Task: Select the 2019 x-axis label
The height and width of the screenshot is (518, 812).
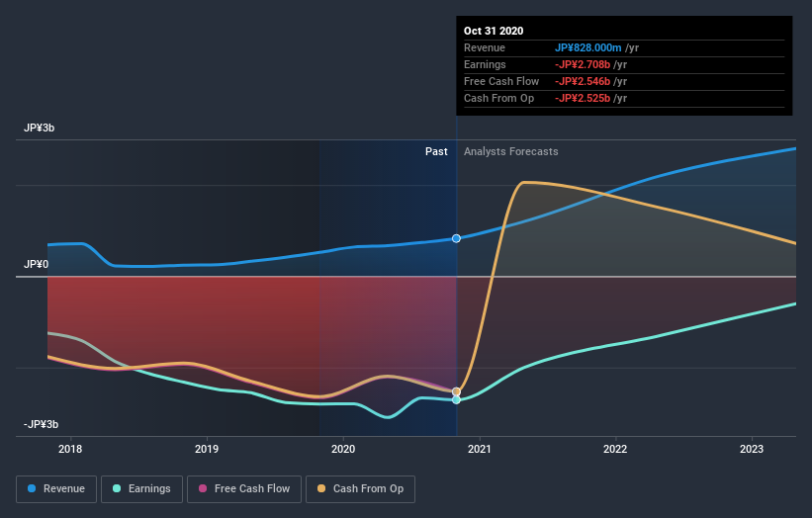Action: tap(207, 449)
